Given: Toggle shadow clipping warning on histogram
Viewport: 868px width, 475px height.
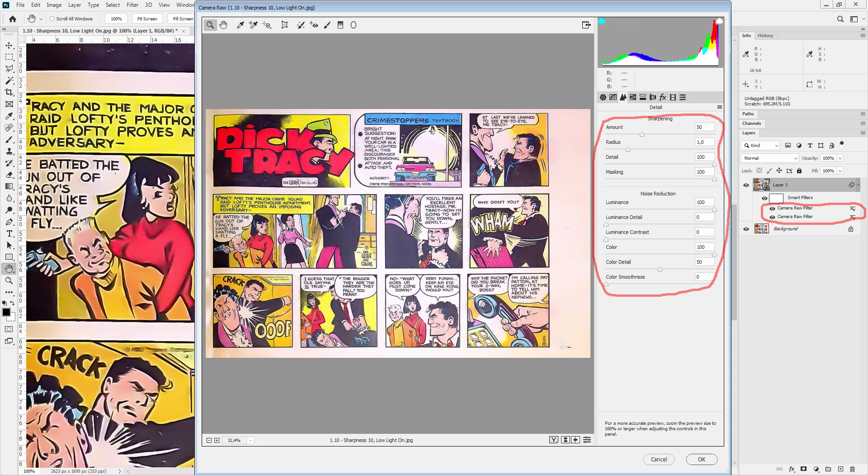Looking at the screenshot, I should coord(602,21).
